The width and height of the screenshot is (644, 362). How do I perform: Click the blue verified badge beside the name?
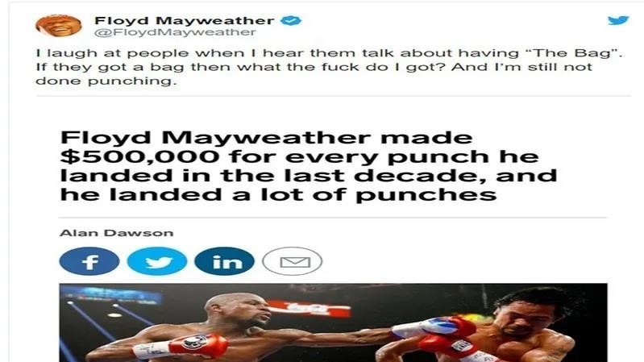[291, 20]
